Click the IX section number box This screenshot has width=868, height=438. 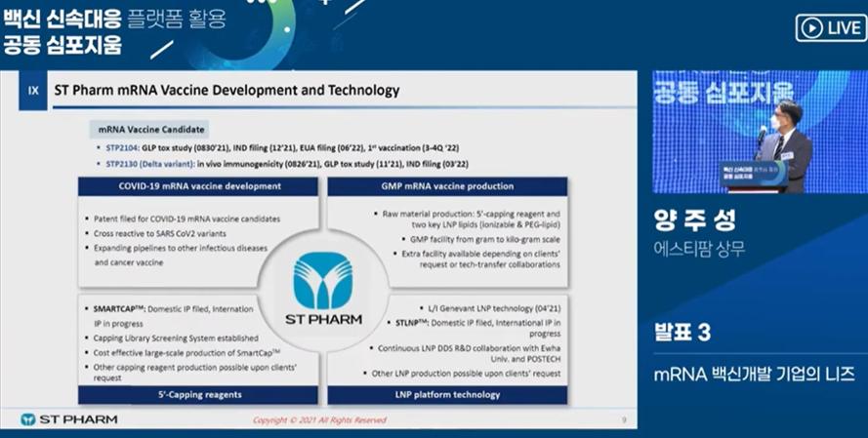33,90
